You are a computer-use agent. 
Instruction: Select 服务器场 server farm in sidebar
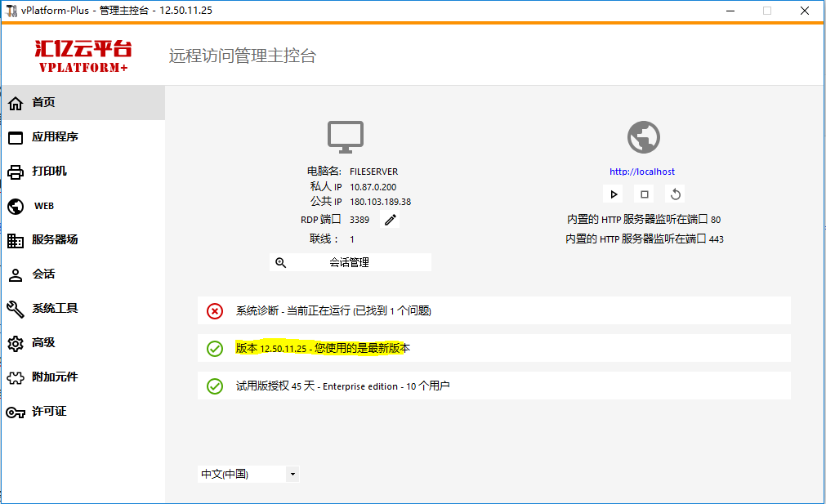click(x=55, y=240)
